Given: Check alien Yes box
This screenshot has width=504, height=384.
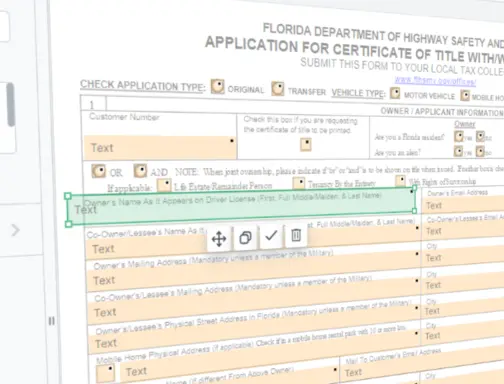Looking at the screenshot, I should (458, 151).
